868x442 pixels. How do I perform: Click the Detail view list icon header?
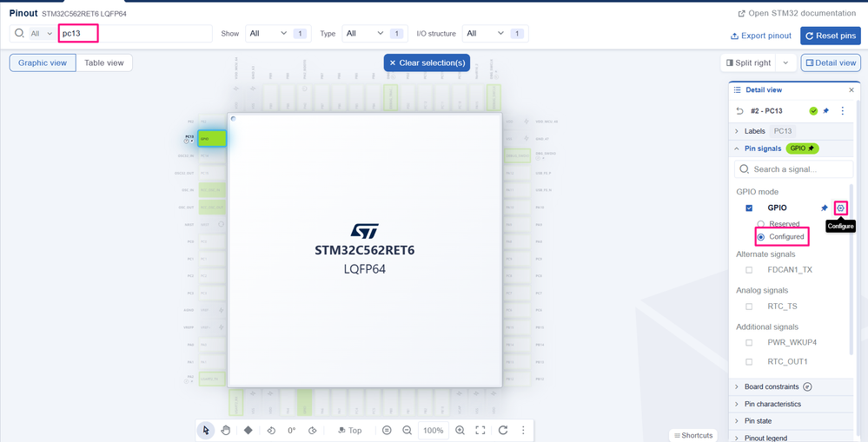737,89
